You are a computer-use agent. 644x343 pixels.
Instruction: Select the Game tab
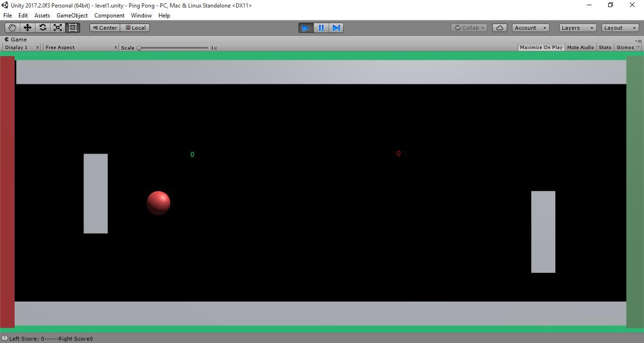(x=16, y=40)
